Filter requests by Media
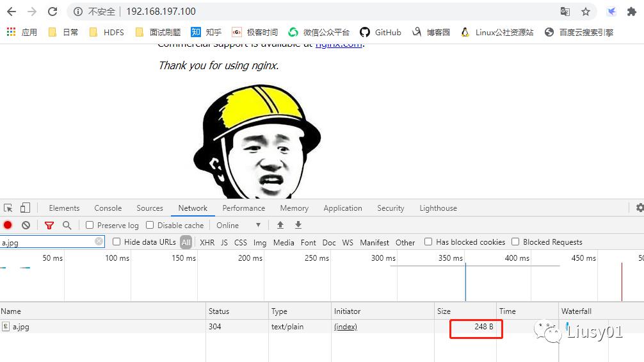 point(284,242)
